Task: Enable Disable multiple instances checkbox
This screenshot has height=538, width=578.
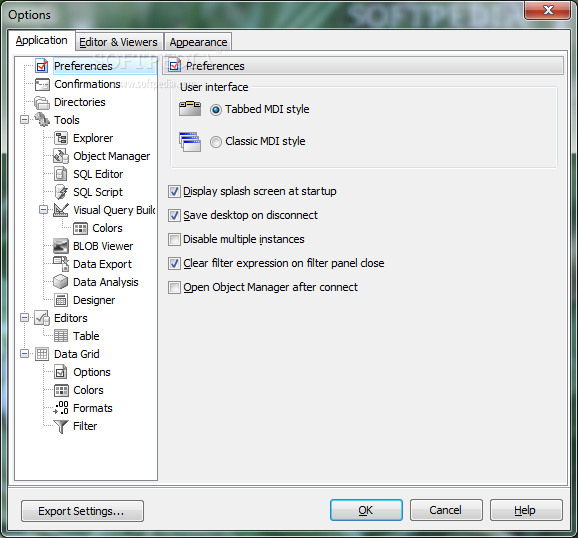Action: [x=174, y=239]
